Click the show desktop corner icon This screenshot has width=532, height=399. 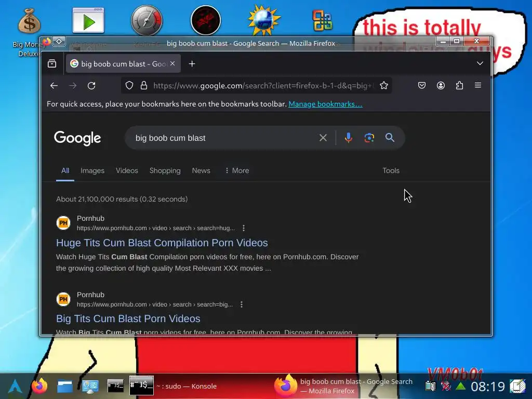click(517, 386)
